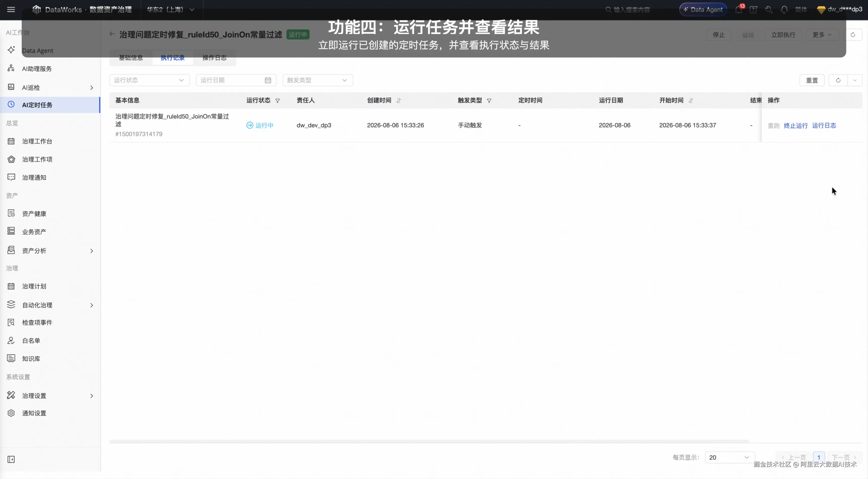The image size is (868, 479).
Task: Click the 立即执行 button
Action: 783,35
